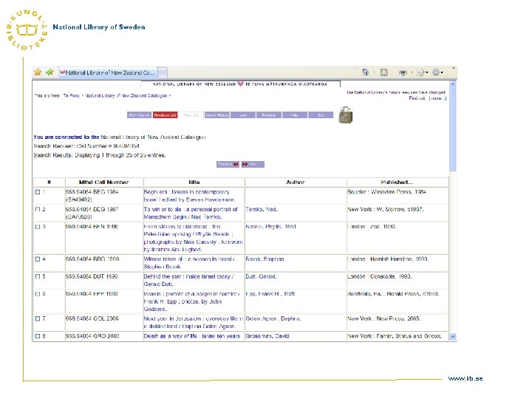
Task: Open title 'Death as a way of life'
Action: pyautogui.click(x=192, y=336)
